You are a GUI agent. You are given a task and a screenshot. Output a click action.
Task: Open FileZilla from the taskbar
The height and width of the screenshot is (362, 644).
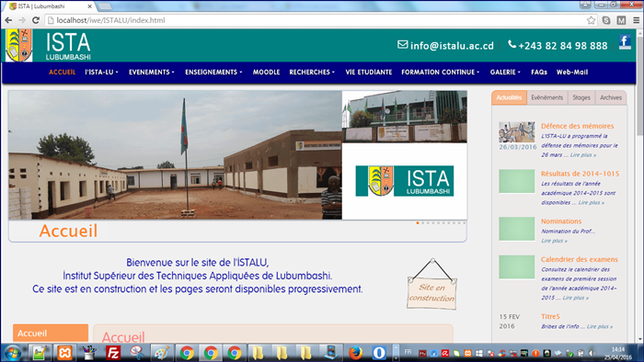click(113, 353)
